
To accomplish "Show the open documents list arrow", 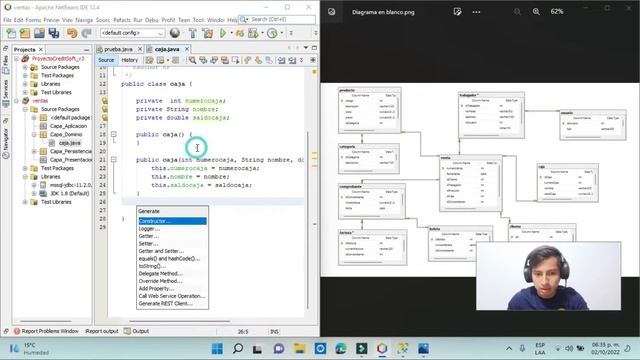I will pos(306,48).
